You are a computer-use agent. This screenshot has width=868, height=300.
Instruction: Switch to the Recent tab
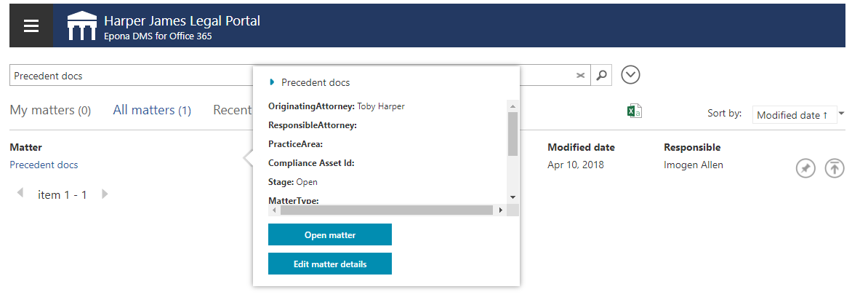point(233,111)
